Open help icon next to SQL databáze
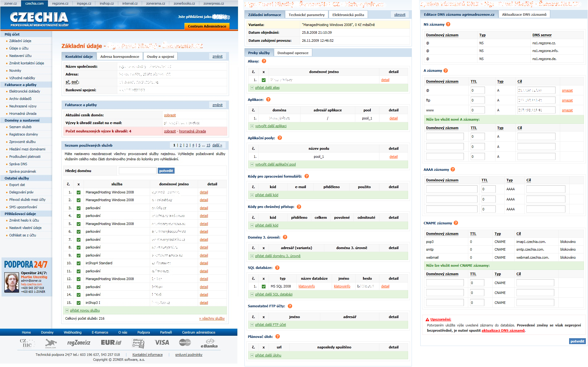The width and height of the screenshot is (588, 367). coord(277,268)
